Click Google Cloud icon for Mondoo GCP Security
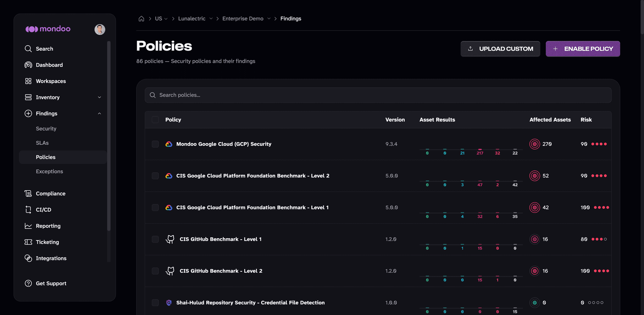 (169, 144)
